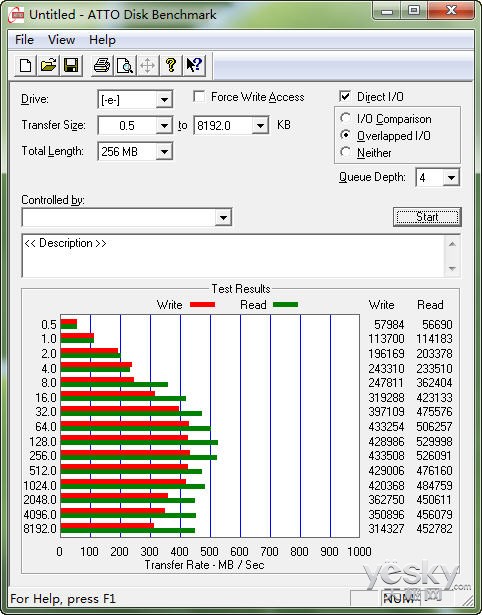Click the 64.0 transfer size row label
482x615 pixels.
point(46,426)
